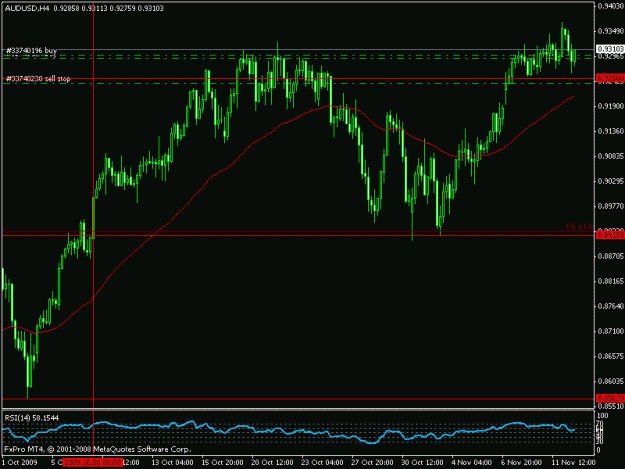The width and height of the screenshot is (625, 469).
Task: Click the red 0.85670 price level tag
Action: pos(610,398)
